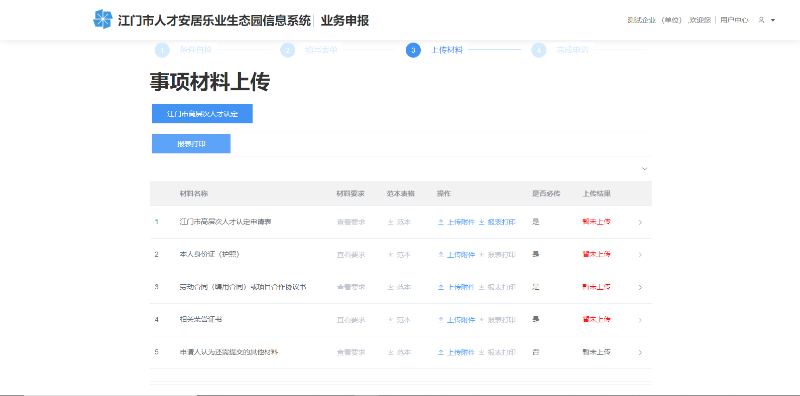Expand the 劳动合同 row arrow
This screenshot has height=396, width=800.
click(x=640, y=288)
